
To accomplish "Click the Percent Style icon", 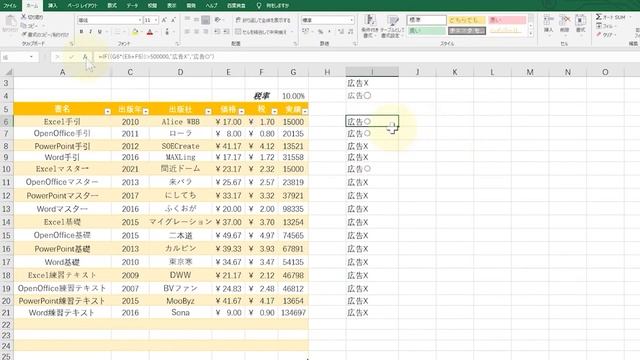I will click(x=321, y=31).
